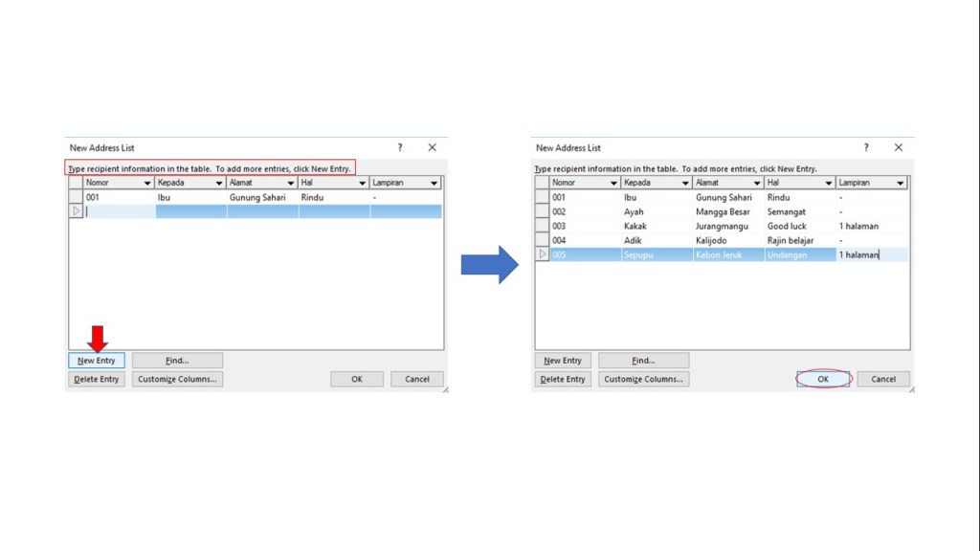Click the help question mark in the single-entry dialog
This screenshot has width=980, height=551.
click(400, 147)
